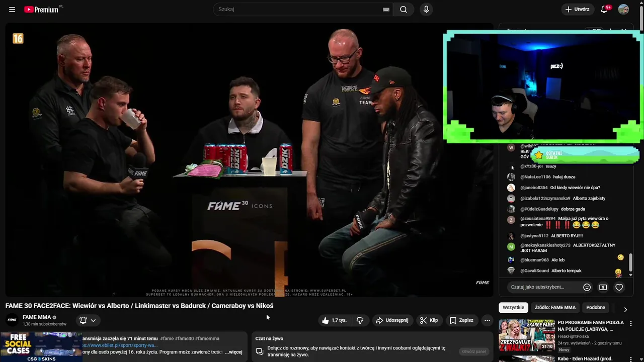The image size is (644, 362).
Task: Open the notifications bell
Action: pos(605,9)
